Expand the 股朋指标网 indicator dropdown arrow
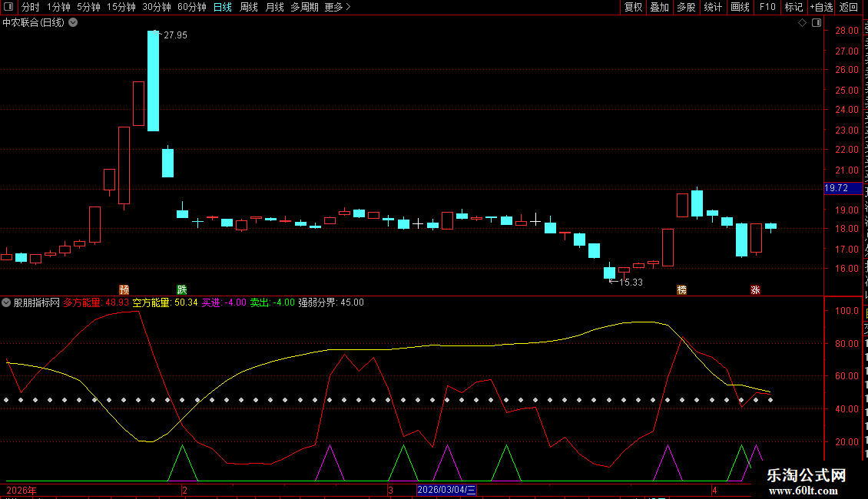This screenshot has height=499, width=868. pos(7,302)
